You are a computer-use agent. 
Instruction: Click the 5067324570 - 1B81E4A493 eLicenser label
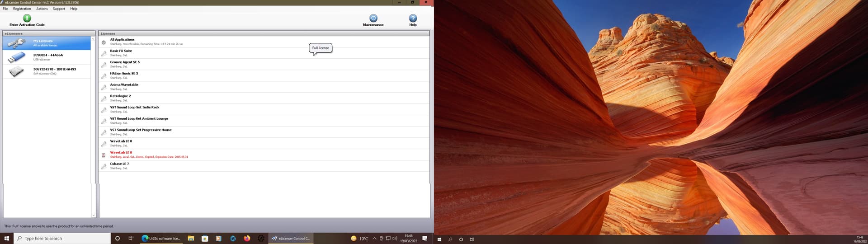[55, 69]
